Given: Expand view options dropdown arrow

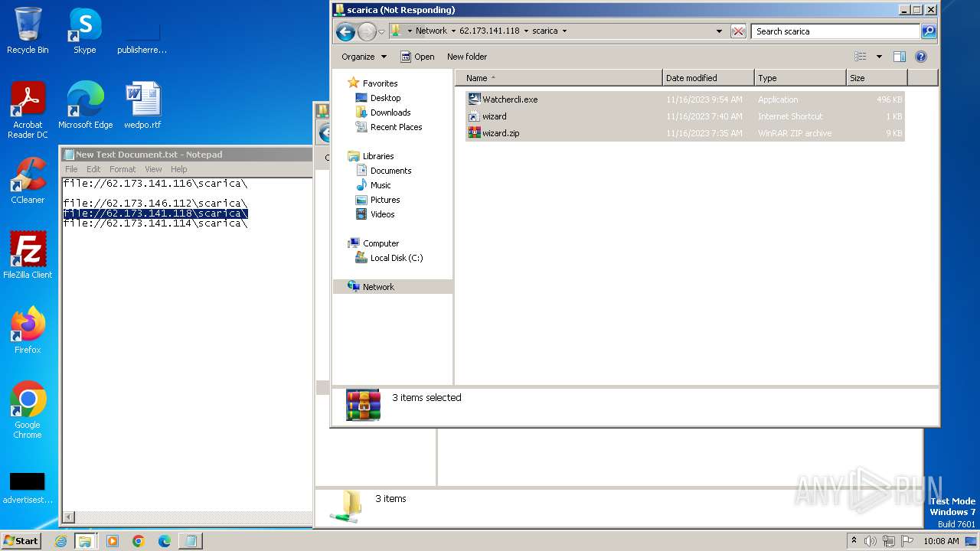Looking at the screenshot, I should [879, 57].
